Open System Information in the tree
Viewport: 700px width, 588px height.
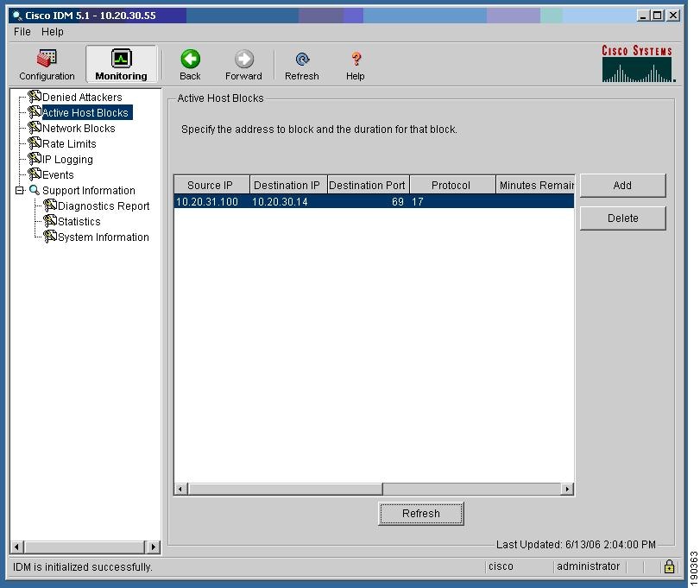click(x=104, y=237)
